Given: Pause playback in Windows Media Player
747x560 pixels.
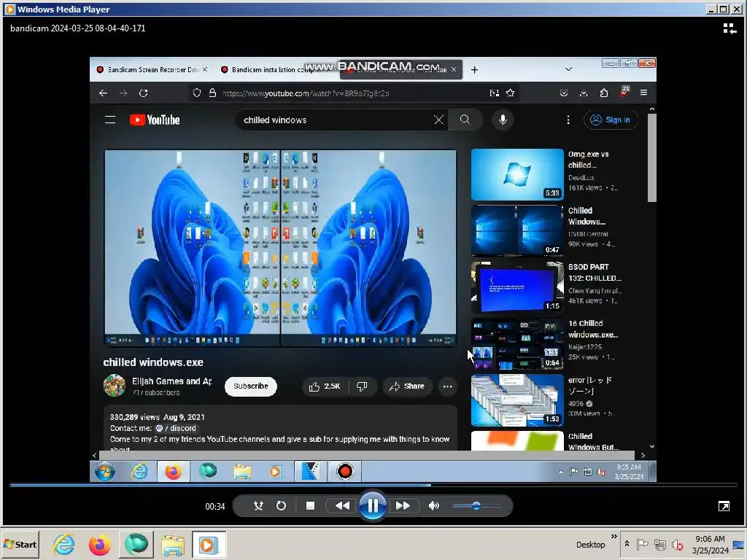Looking at the screenshot, I should (373, 506).
